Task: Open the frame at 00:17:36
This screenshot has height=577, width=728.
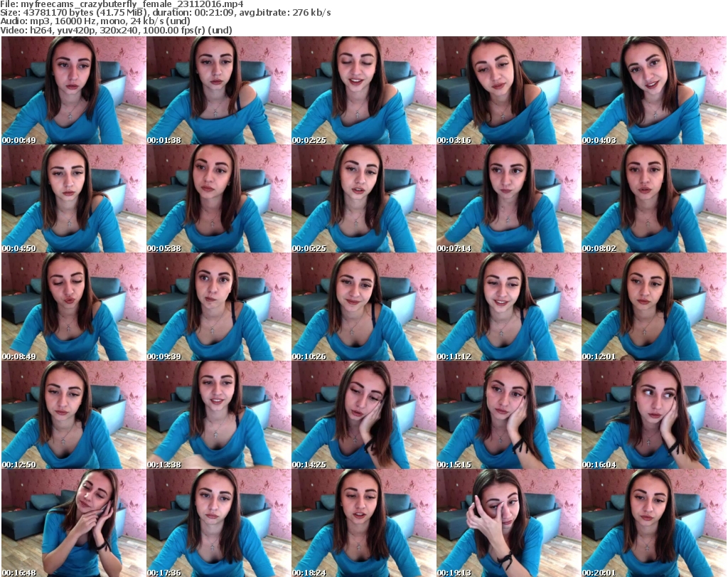Action: pos(219,523)
